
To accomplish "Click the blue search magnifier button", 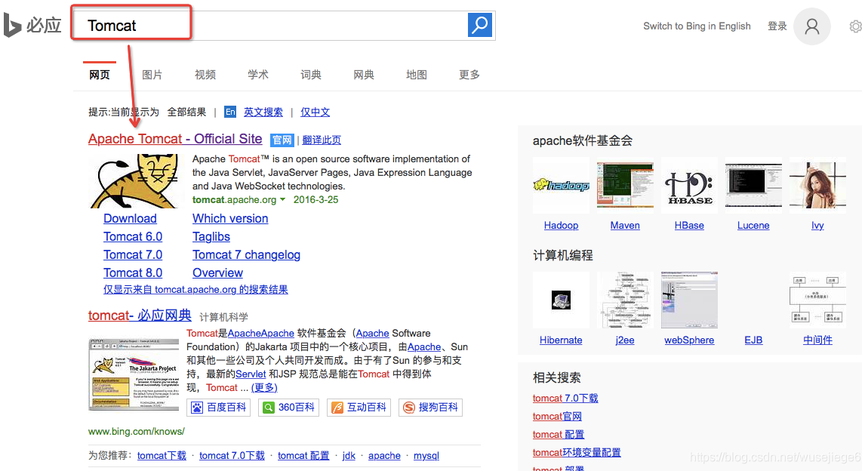I will click(480, 25).
